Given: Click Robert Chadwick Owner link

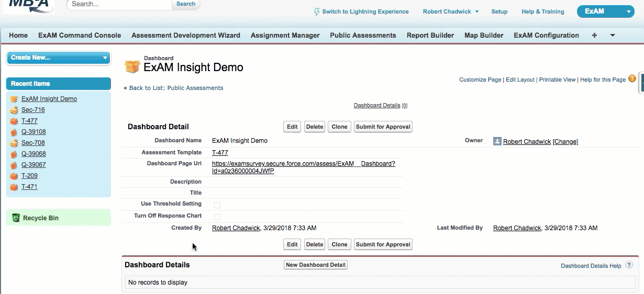Looking at the screenshot, I should 527,142.
